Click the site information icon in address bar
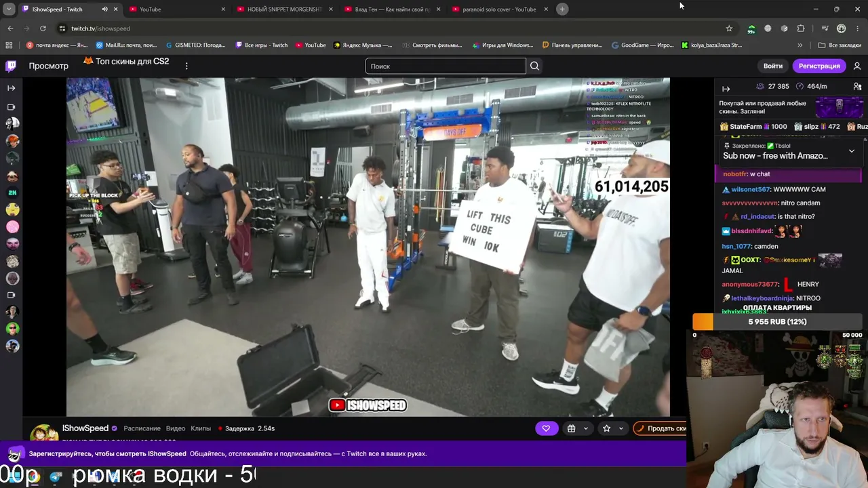868x488 pixels. [62, 28]
